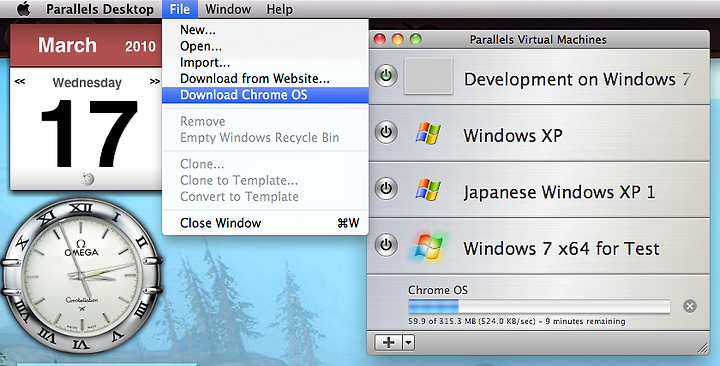Click the Windows XP logo icon
The width and height of the screenshot is (720, 366).
click(428, 134)
